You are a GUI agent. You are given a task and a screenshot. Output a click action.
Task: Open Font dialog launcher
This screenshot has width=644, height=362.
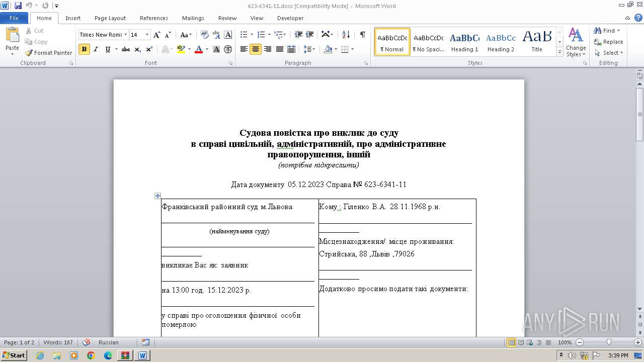pos(231,63)
